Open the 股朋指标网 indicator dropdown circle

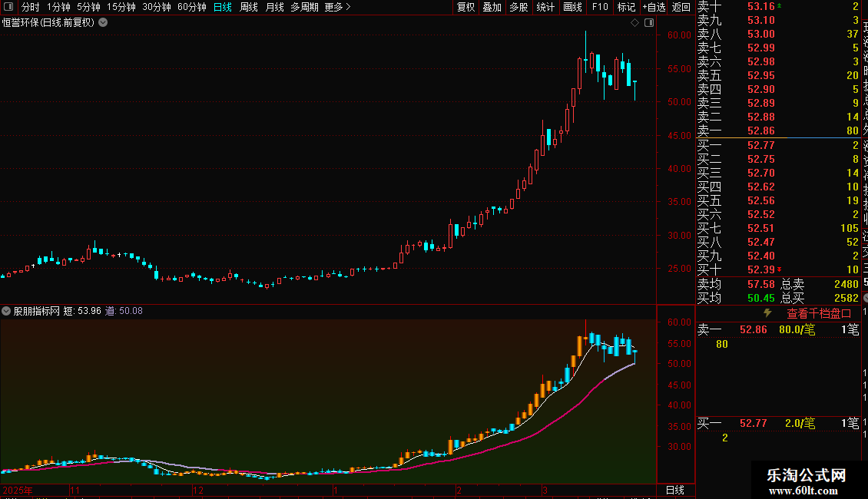6,311
